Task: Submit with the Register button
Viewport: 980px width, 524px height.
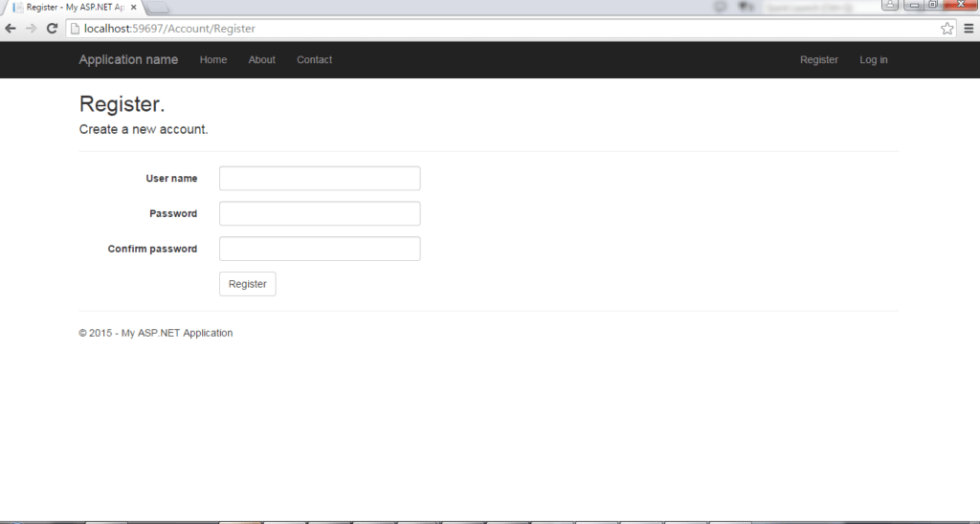Action: point(248,284)
